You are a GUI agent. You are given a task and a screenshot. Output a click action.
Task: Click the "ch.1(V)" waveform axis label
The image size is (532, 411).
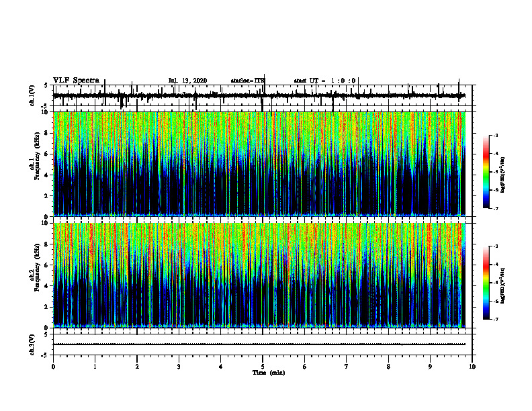(x=32, y=95)
